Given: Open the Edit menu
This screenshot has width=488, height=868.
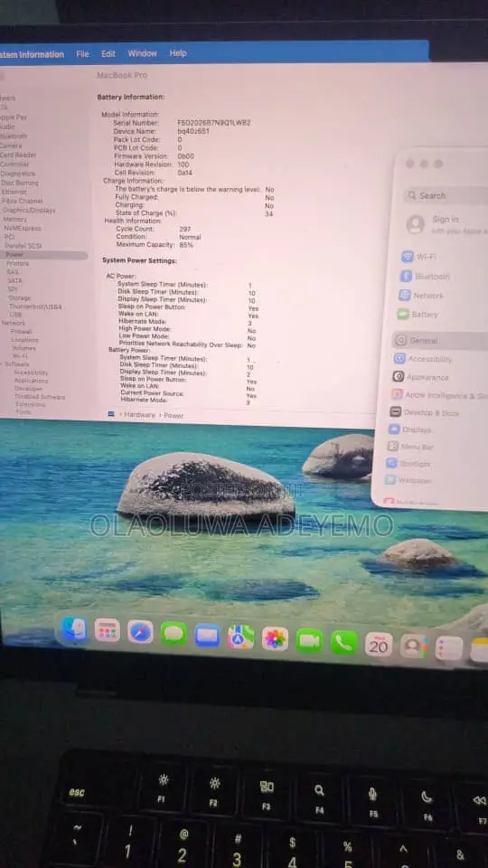Looking at the screenshot, I should 108,53.
